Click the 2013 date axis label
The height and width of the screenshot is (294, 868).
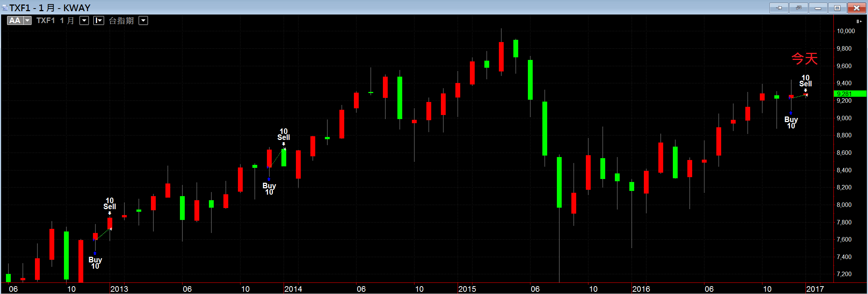(119, 289)
